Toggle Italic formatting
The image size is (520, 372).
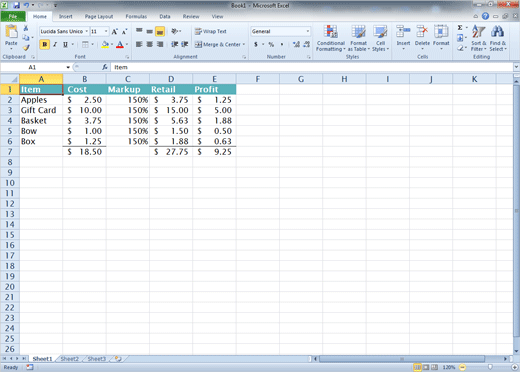(55, 44)
